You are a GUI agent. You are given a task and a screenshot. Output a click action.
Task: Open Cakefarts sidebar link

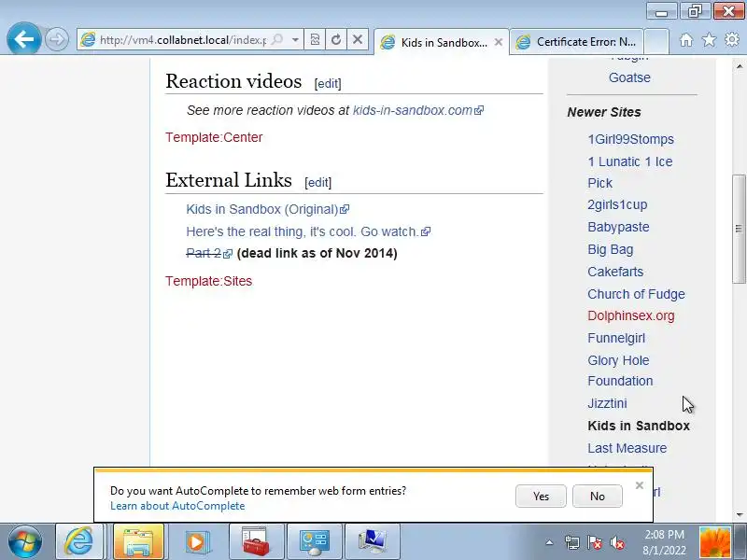tap(615, 272)
